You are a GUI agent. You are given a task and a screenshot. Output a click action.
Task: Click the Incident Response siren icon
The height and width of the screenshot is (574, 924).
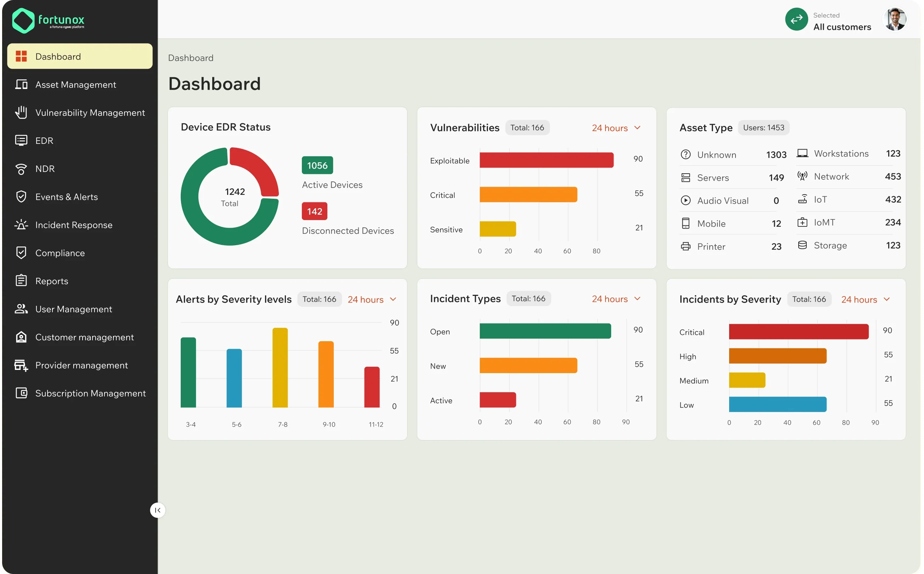(x=21, y=225)
